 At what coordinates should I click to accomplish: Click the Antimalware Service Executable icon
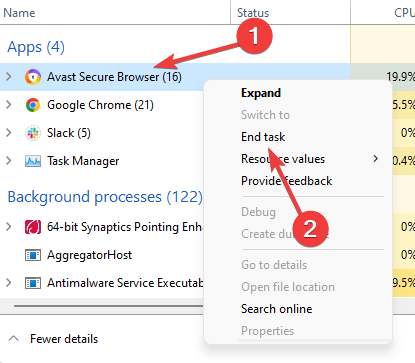coord(33,283)
